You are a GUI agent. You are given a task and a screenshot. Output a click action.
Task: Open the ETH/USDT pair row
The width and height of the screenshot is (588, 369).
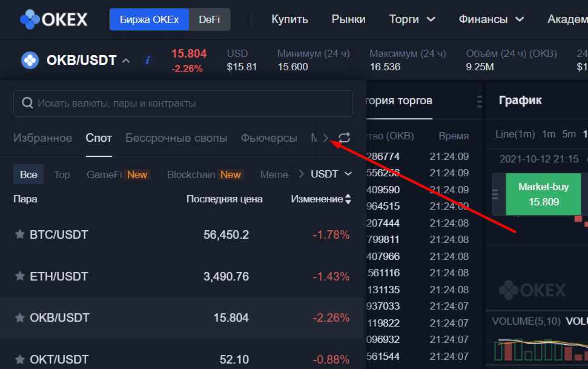(182, 276)
